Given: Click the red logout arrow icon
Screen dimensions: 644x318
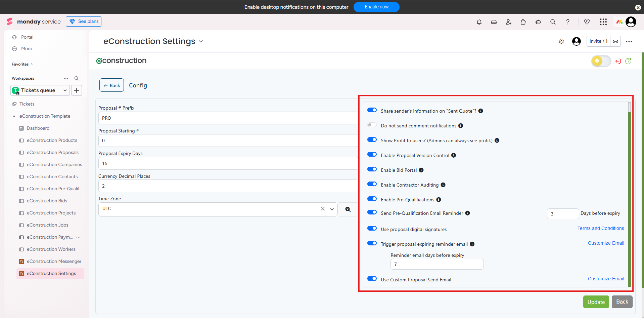Looking at the screenshot, I should pyautogui.click(x=618, y=61).
